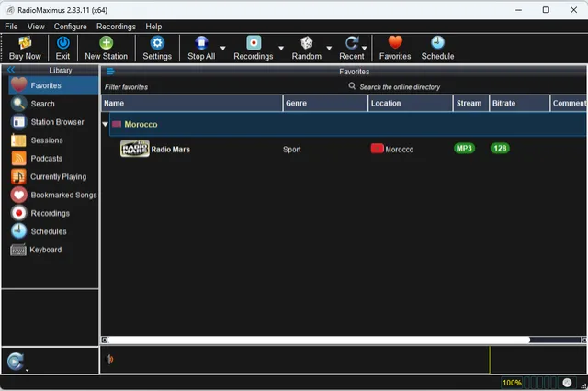Open the Recordings toolbar dropdown arrow
This screenshot has width=588, height=391.
pos(281,49)
